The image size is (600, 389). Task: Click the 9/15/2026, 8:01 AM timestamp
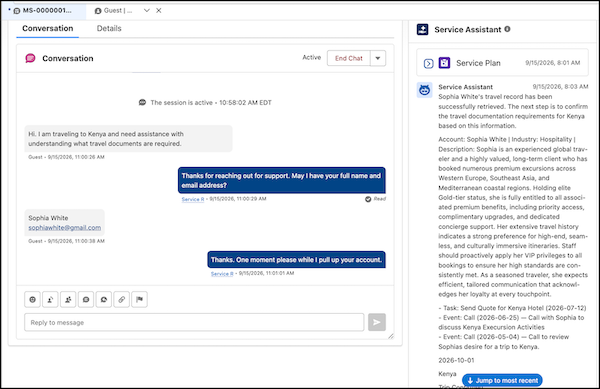[553, 63]
